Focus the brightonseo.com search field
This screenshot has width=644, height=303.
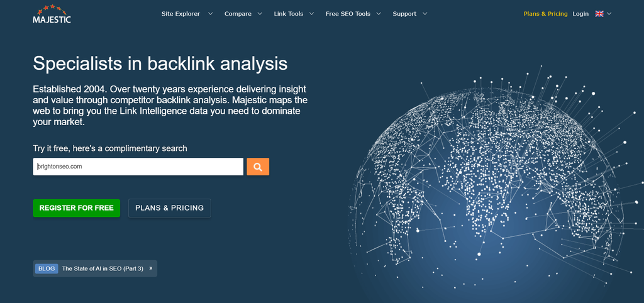138,167
